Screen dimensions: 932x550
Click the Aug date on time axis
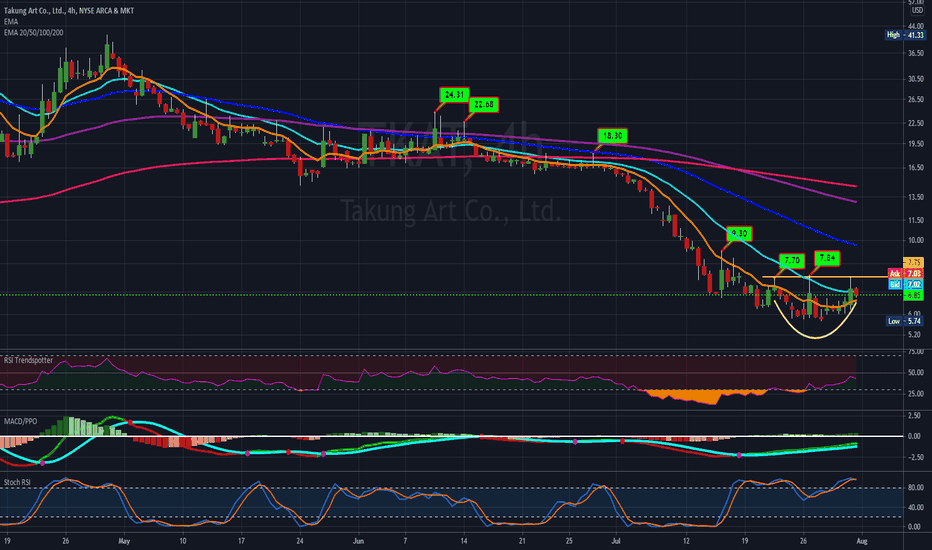click(862, 541)
